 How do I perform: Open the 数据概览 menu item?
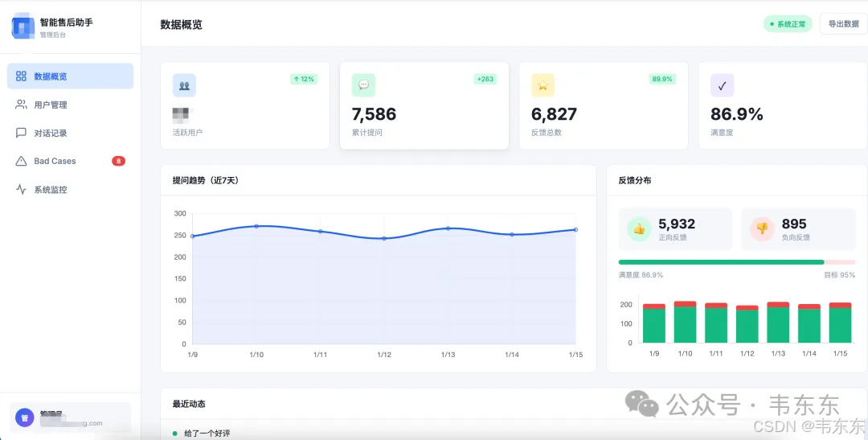click(70, 76)
